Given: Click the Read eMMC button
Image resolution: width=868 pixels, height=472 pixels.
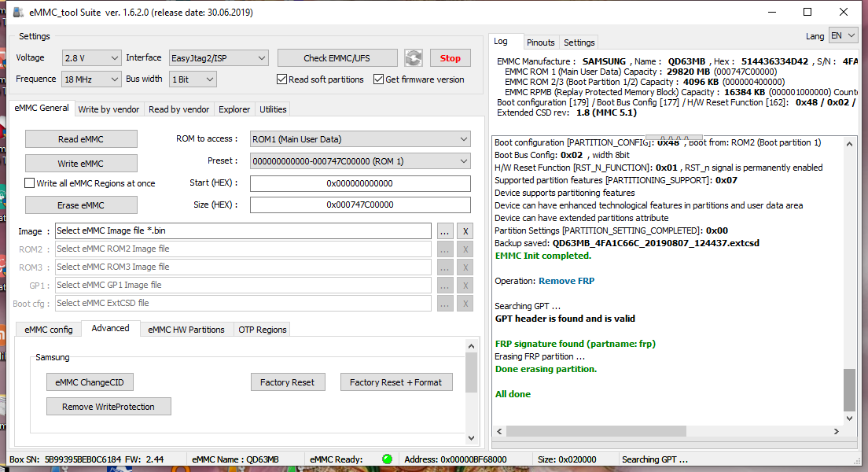Looking at the screenshot, I should (x=81, y=139).
